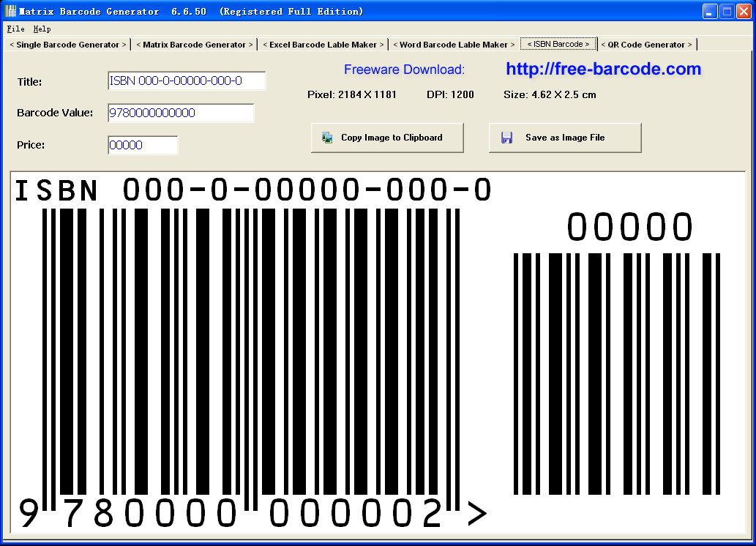
Task: Click the Copy Image to Clipboard icon
Action: point(325,137)
